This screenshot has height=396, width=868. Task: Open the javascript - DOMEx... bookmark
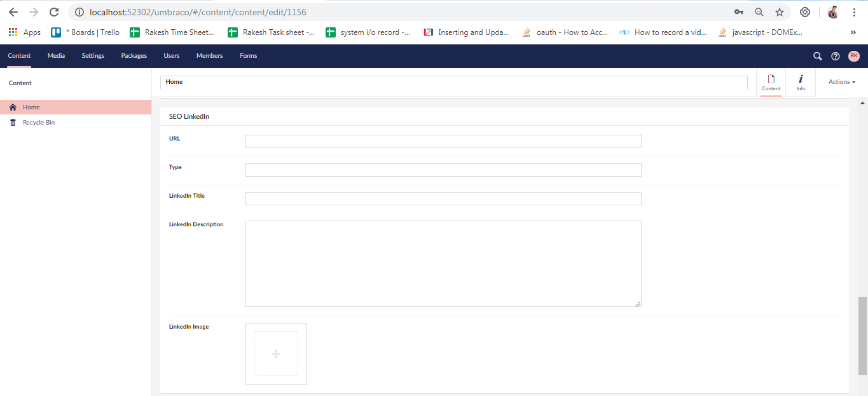tap(761, 32)
